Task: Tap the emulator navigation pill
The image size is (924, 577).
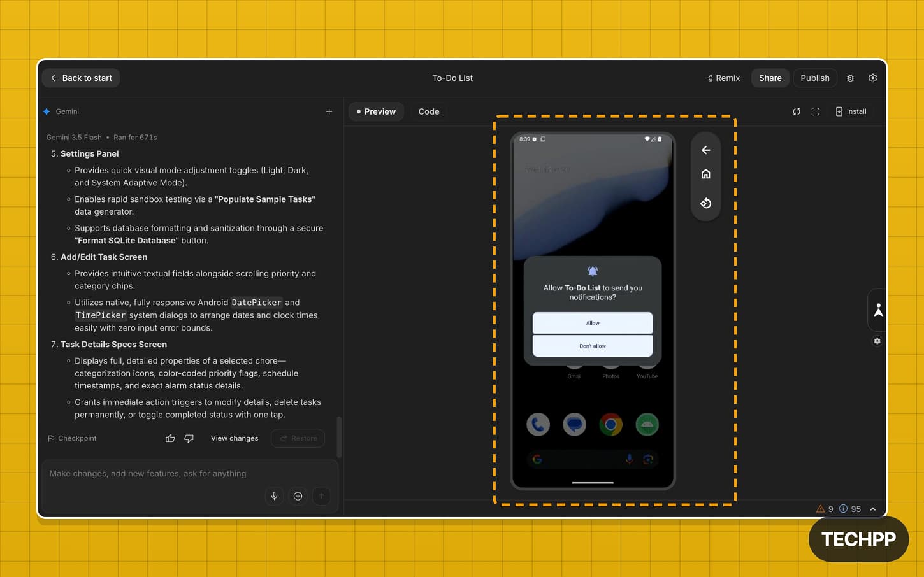Action: [x=593, y=483]
